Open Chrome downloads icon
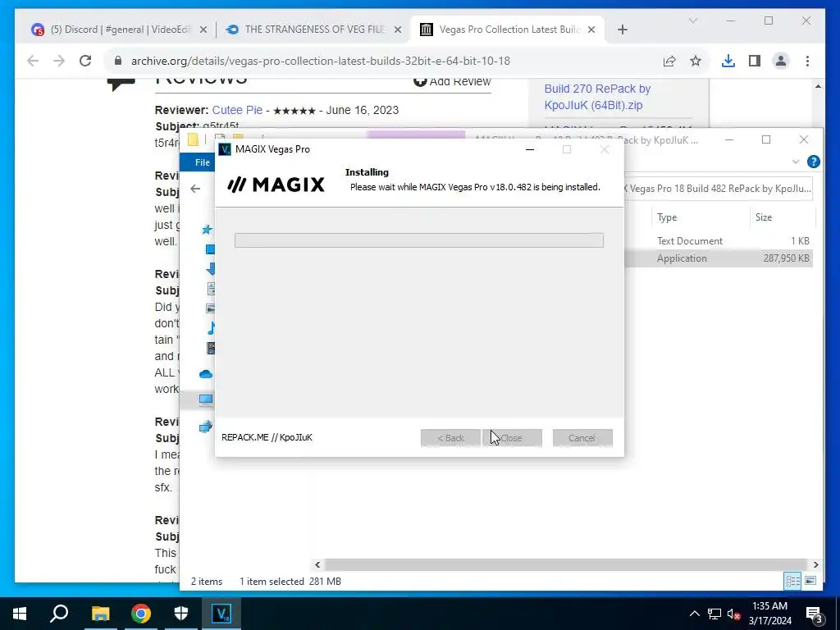The image size is (840, 630). coord(728,61)
